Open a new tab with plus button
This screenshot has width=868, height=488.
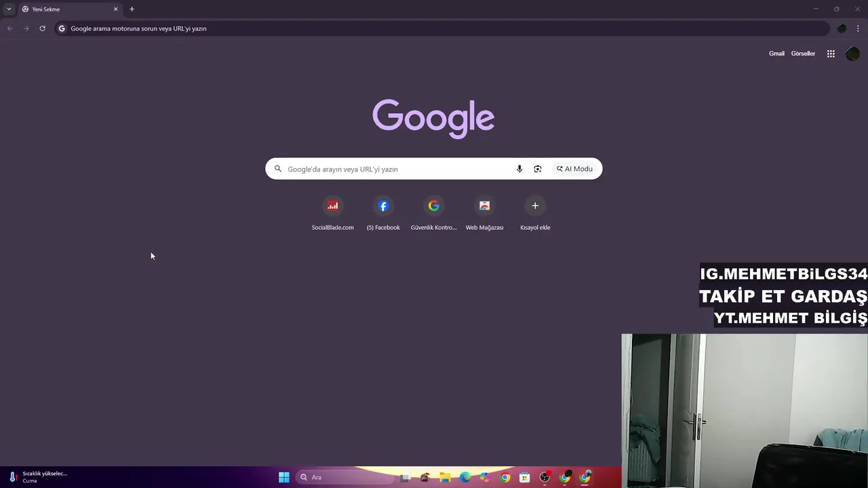click(x=132, y=9)
